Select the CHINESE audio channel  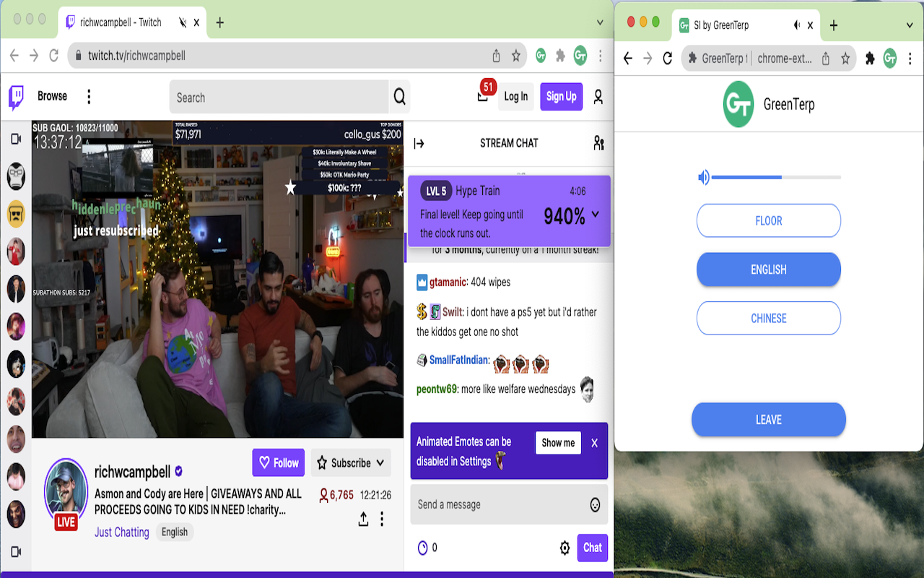[x=769, y=318]
